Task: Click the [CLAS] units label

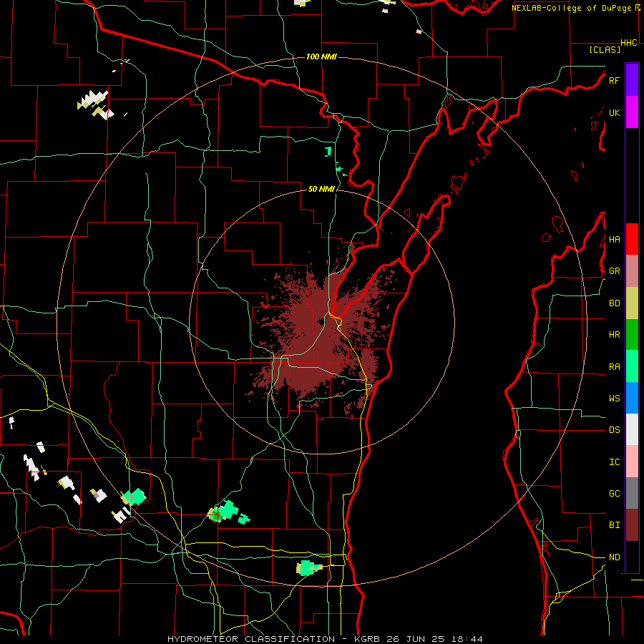Action: 605,50
